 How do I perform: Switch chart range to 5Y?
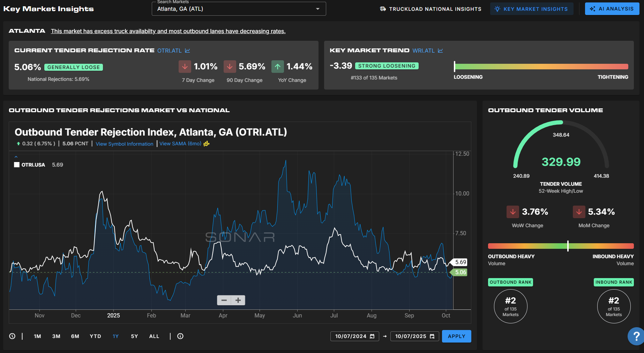[x=134, y=336]
